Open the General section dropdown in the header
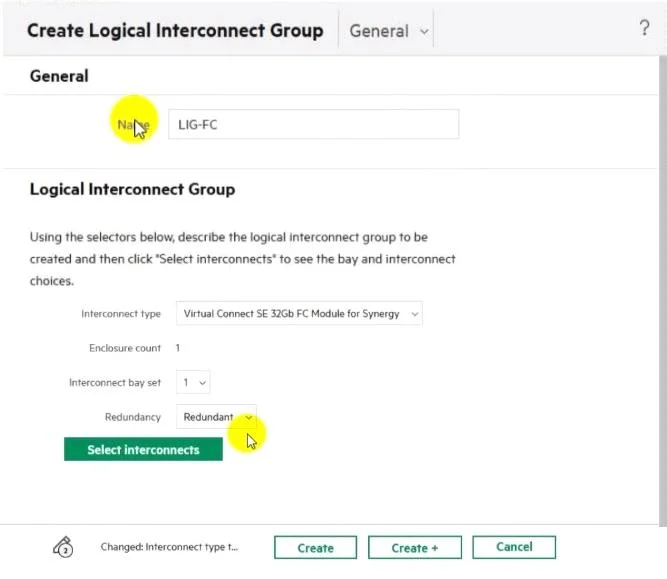 388,31
